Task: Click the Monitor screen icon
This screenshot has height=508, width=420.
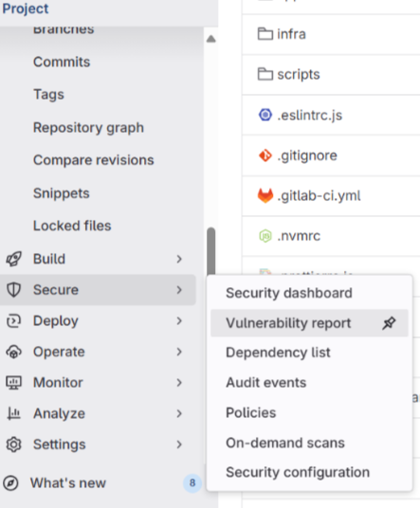Action: tap(13, 383)
